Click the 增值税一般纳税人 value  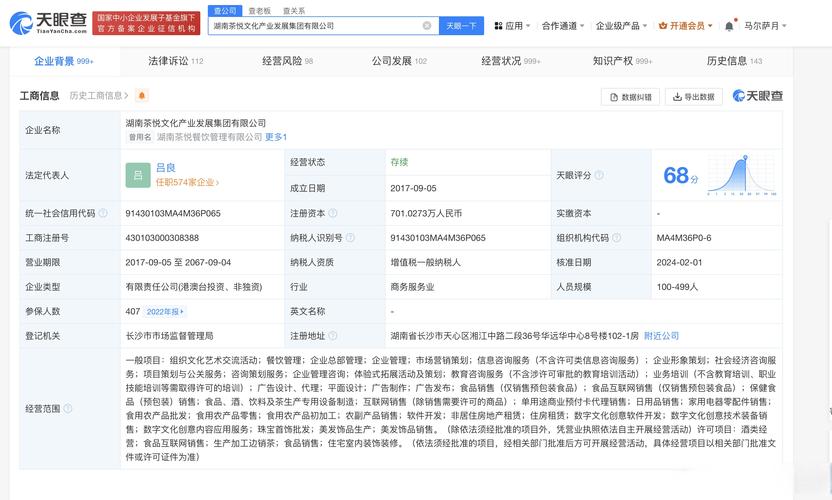(x=426, y=262)
